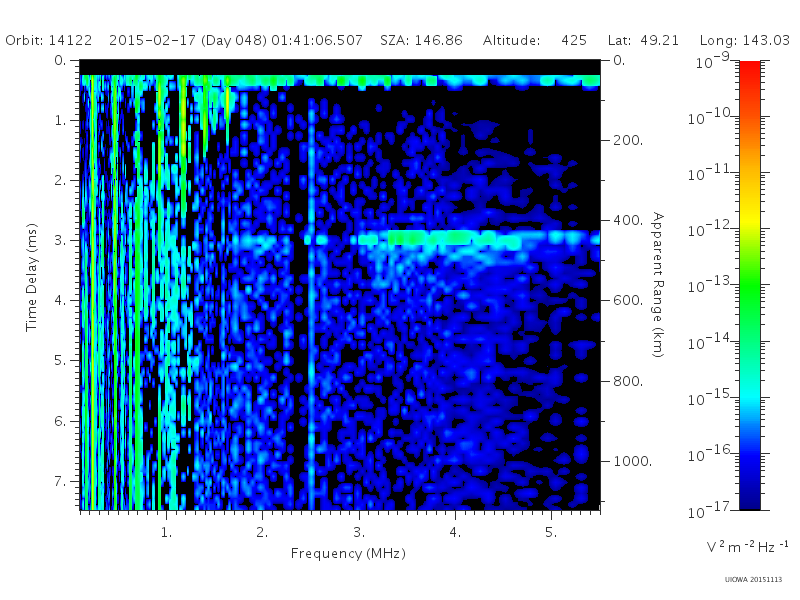
Task: Click the 'Apparent Range (km)' axis label
Action: click(x=658, y=285)
